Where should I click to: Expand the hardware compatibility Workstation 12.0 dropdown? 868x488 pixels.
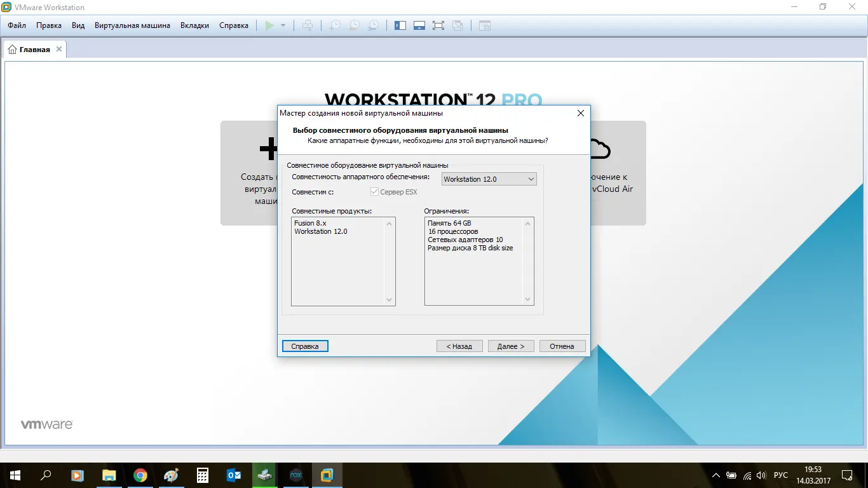click(489, 179)
